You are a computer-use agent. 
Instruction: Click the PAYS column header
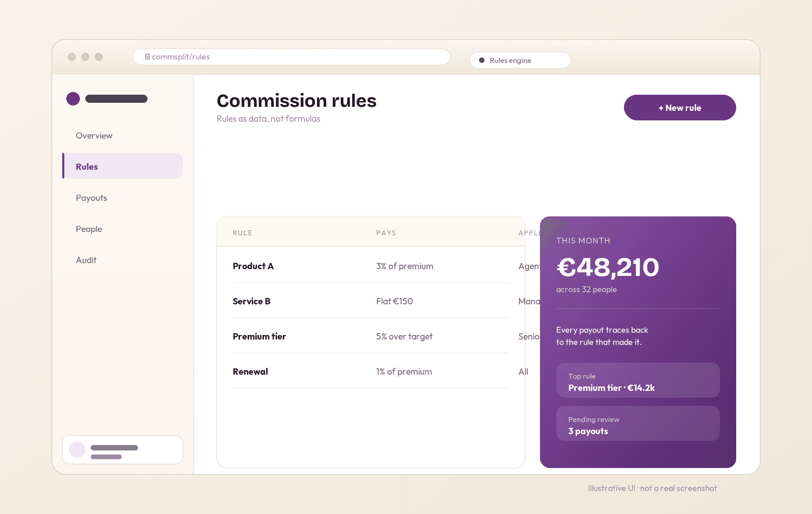tap(386, 233)
